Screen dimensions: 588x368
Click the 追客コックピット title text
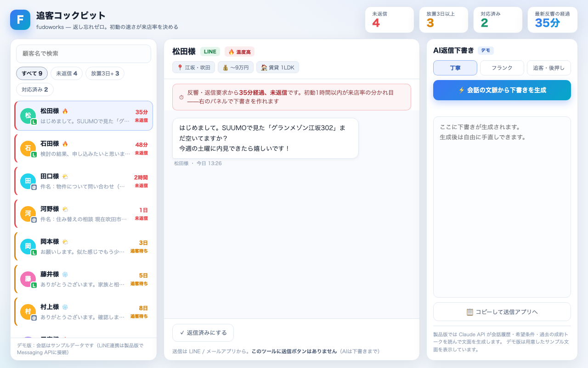[71, 16]
